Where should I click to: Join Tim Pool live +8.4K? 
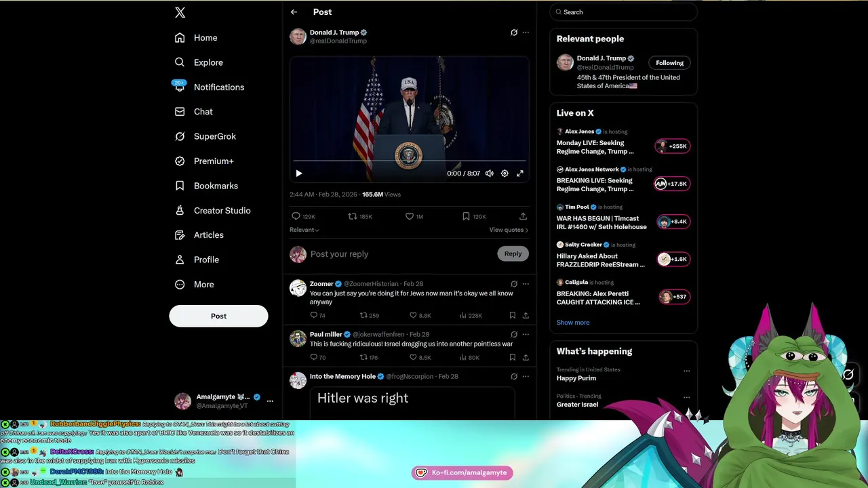pos(673,222)
